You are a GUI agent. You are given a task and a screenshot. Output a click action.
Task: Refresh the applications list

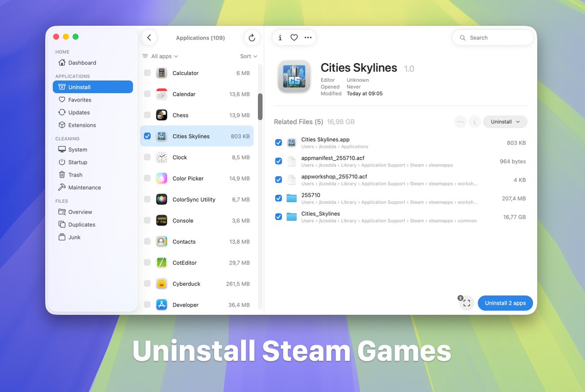click(252, 37)
